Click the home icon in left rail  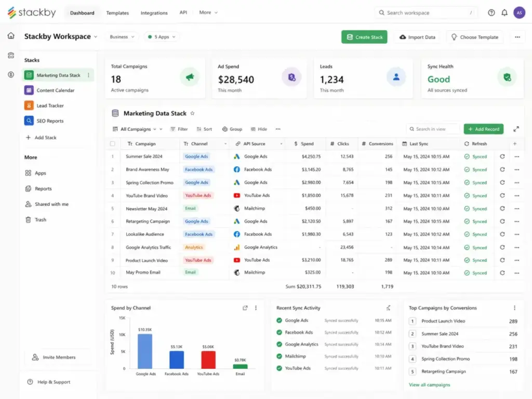pyautogui.click(x=11, y=36)
